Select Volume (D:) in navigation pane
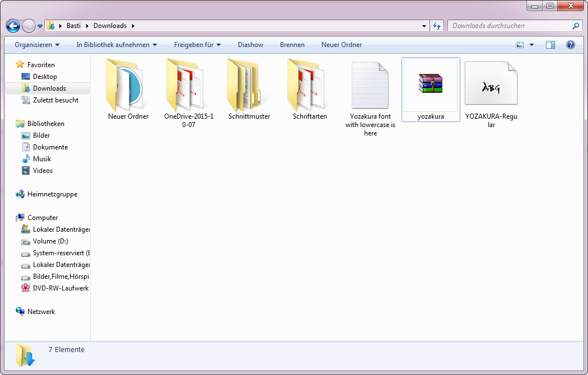 tap(50, 241)
